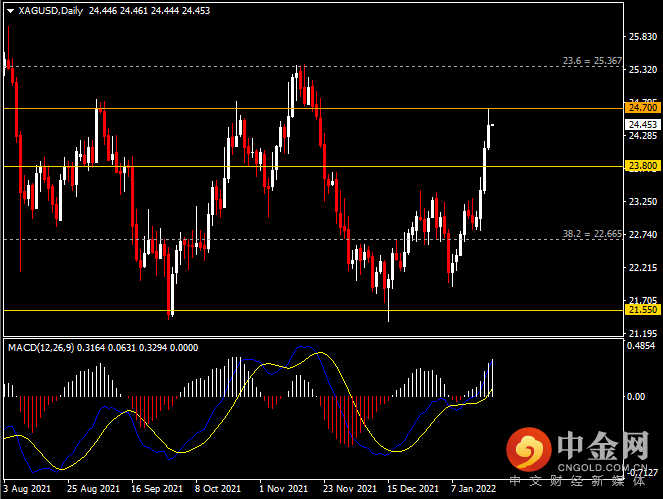Click the 25 Aug 2021 date label
Viewport: 663px width, 499px height.
pos(93,489)
